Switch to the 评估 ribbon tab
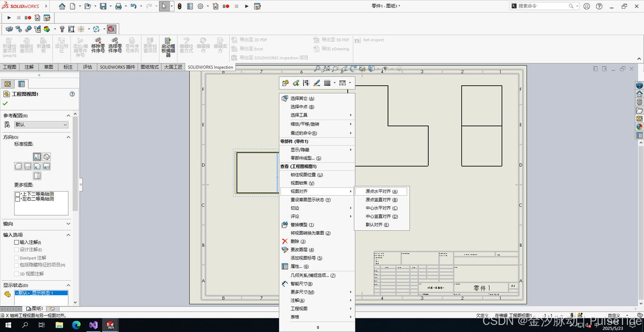The width and height of the screenshot is (644, 332). [x=87, y=67]
